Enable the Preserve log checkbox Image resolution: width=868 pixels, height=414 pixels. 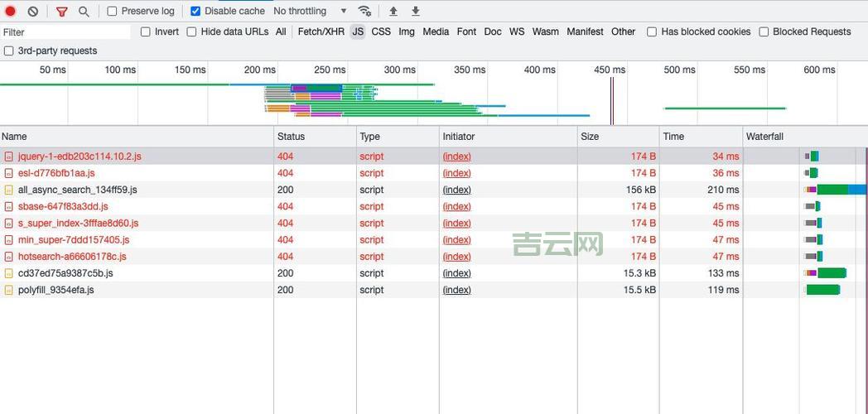pyautogui.click(x=113, y=12)
